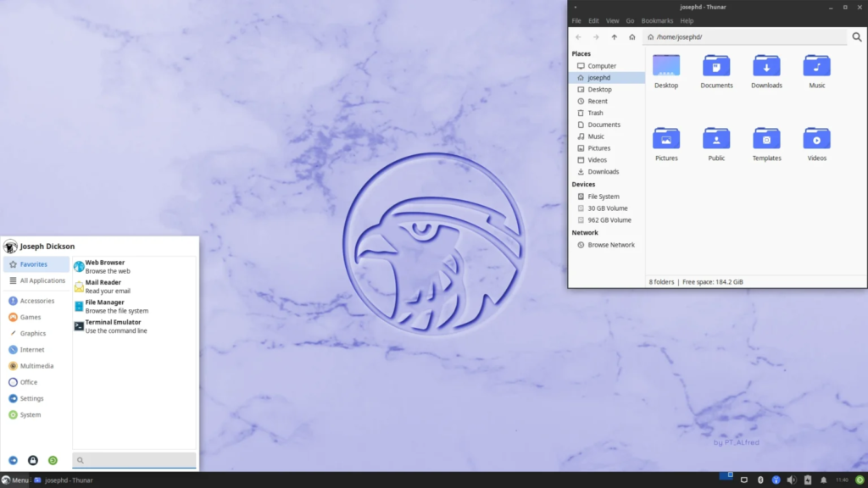The image size is (868, 488).
Task: Launch Terminal Emulator from the application menu
Action: 112,326
